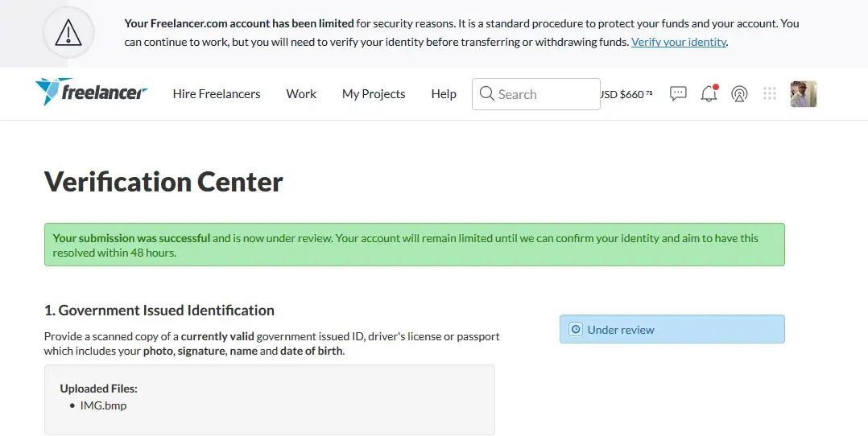Click the warning triangle alert icon
Screen dimensions: 868x436
pyautogui.click(x=68, y=33)
